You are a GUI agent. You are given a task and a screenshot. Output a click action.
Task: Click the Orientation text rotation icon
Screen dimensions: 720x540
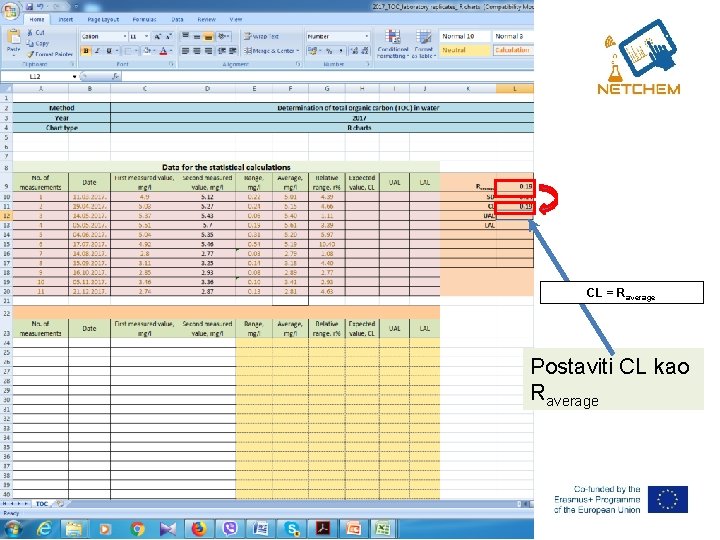(224, 36)
